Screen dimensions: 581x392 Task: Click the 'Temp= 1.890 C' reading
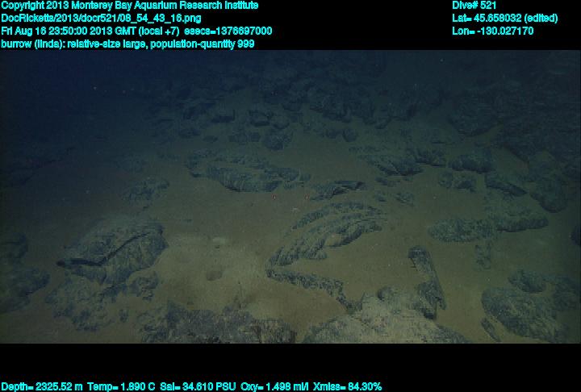coord(121,387)
